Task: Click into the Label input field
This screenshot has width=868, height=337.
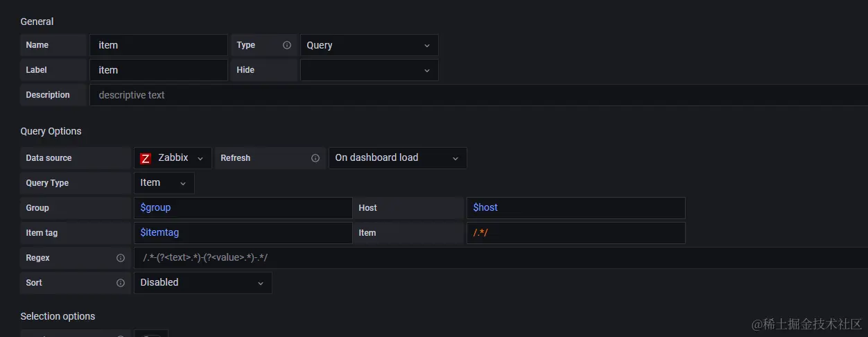Action: [159, 70]
